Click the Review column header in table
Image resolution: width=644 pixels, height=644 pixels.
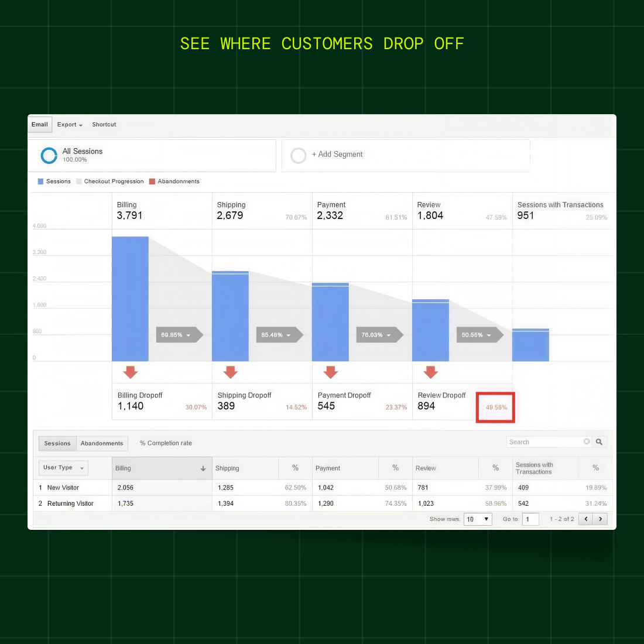[x=446, y=468]
